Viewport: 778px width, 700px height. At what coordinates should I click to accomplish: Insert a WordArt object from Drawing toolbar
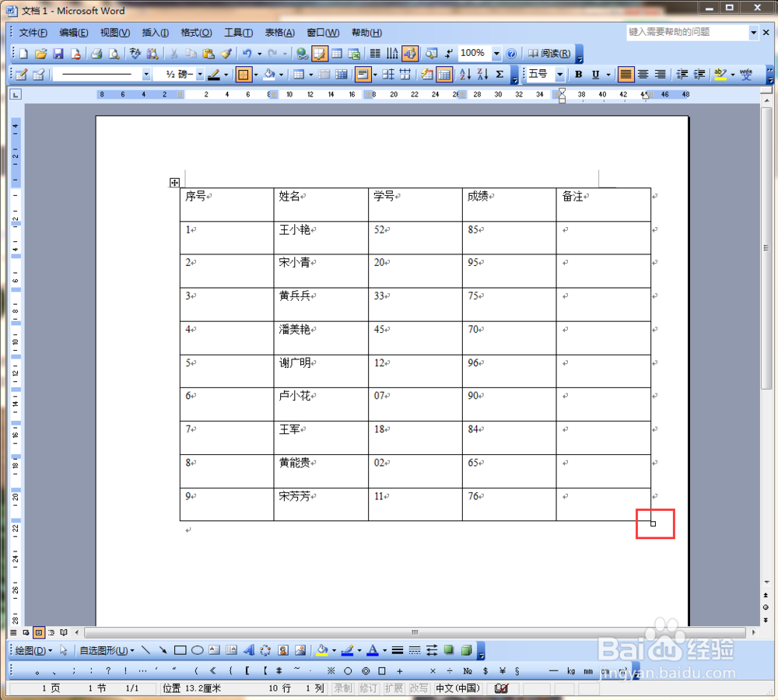247,650
